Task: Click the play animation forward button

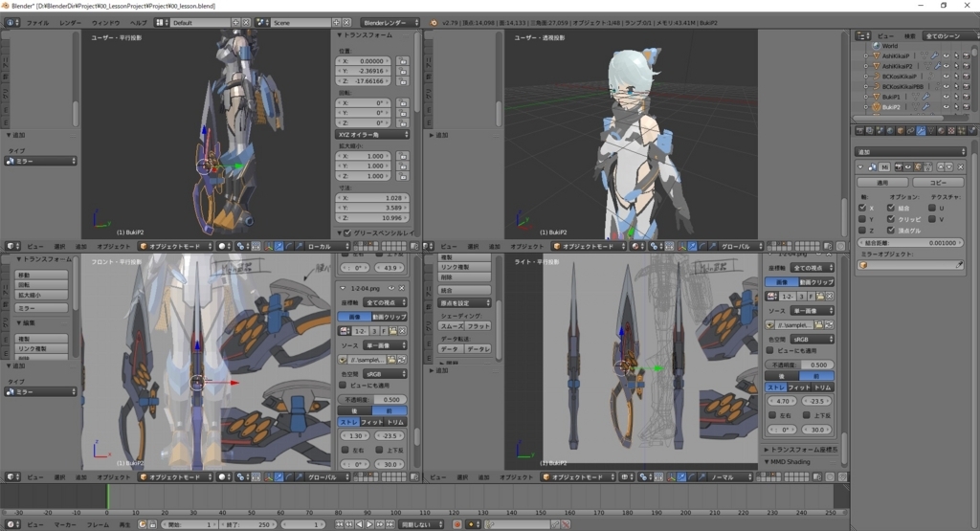Action: [369, 524]
